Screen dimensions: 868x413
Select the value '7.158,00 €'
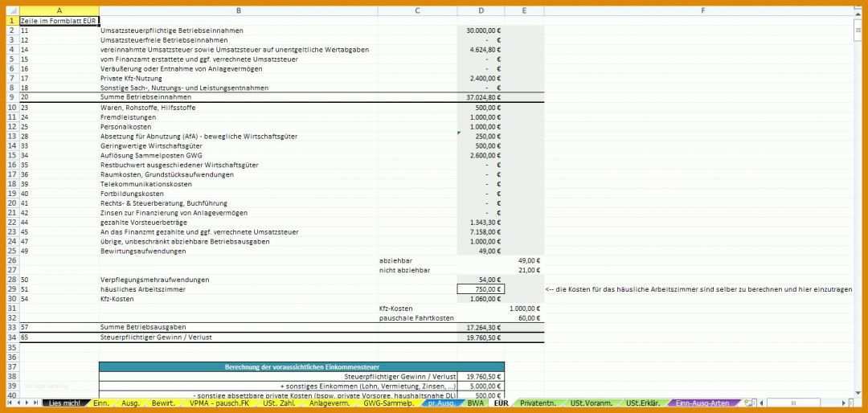click(x=481, y=232)
